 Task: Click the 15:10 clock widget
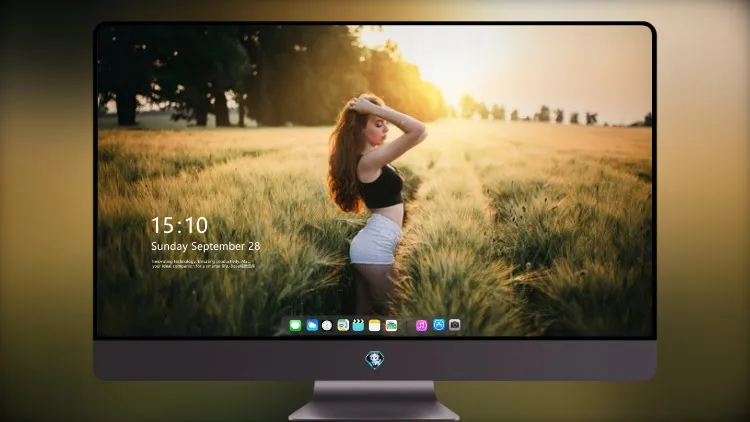pyautogui.click(x=179, y=225)
